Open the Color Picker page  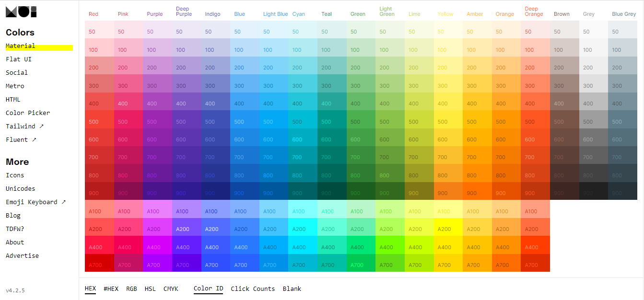point(28,113)
